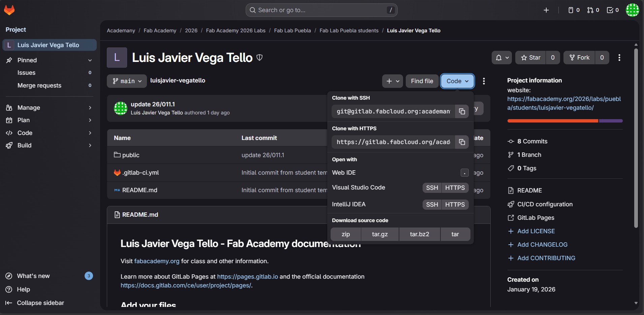Copy the SSH clone URL
Image resolution: width=644 pixels, height=315 pixels.
[462, 111]
